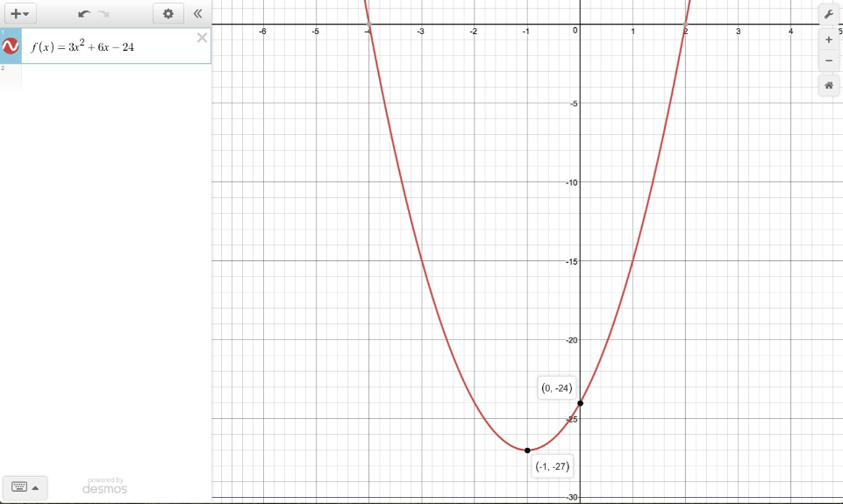The height and width of the screenshot is (504, 843).
Task: Open the expression list gear settings
Action: click(x=168, y=14)
